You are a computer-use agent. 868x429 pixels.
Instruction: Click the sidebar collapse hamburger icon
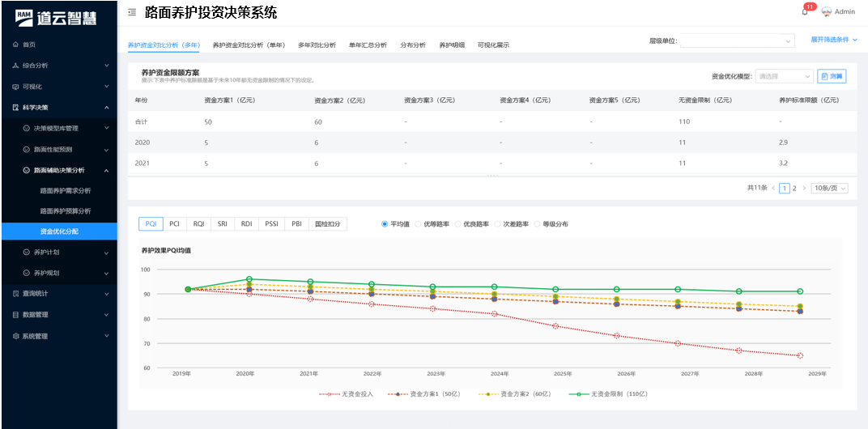pyautogui.click(x=132, y=13)
